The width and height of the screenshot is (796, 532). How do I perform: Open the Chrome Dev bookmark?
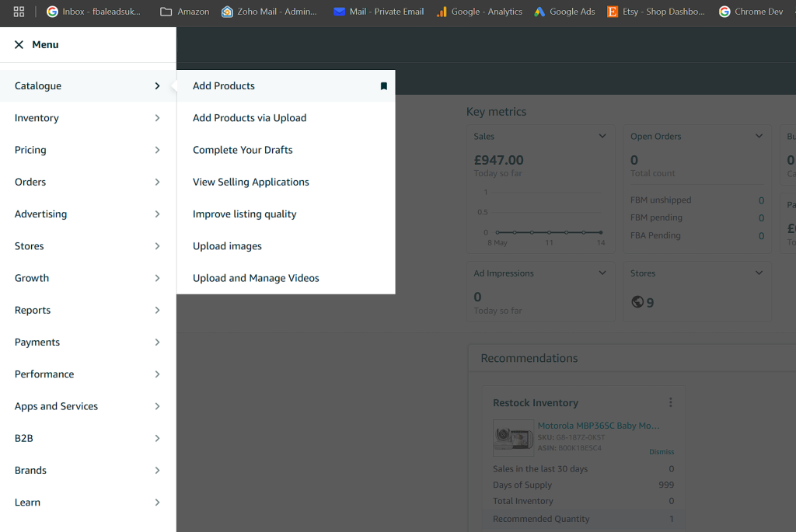751,12
